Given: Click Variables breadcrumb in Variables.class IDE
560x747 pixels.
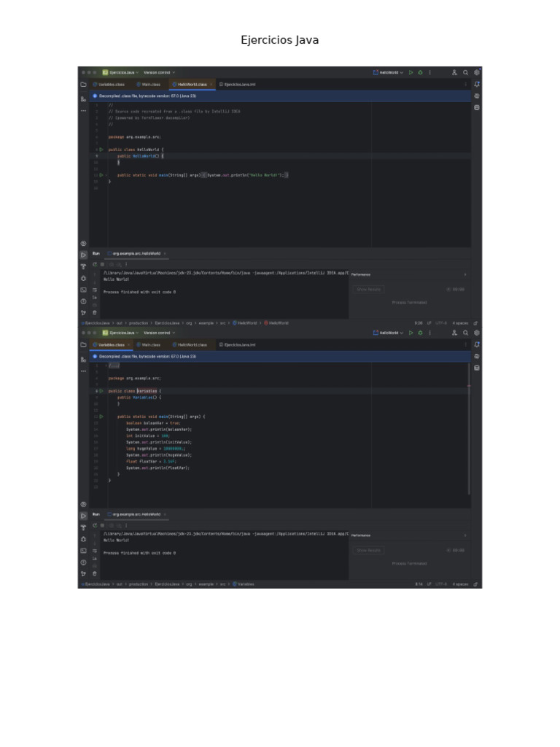Looking at the screenshot, I should [x=244, y=584].
